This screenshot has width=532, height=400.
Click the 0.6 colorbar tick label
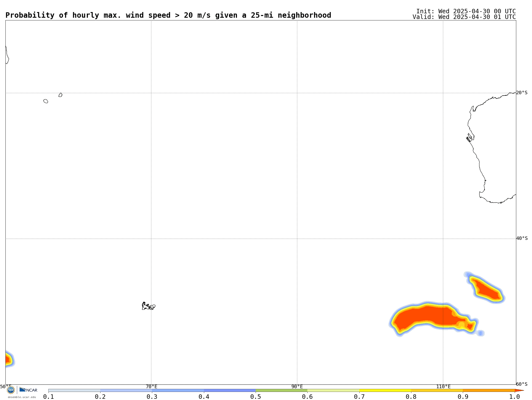click(x=307, y=397)
